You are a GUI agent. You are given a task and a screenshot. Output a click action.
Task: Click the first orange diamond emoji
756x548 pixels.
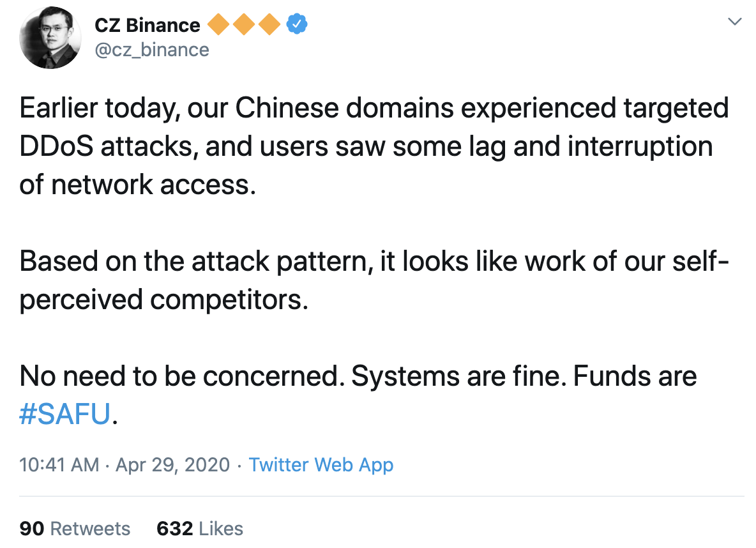pyautogui.click(x=219, y=25)
